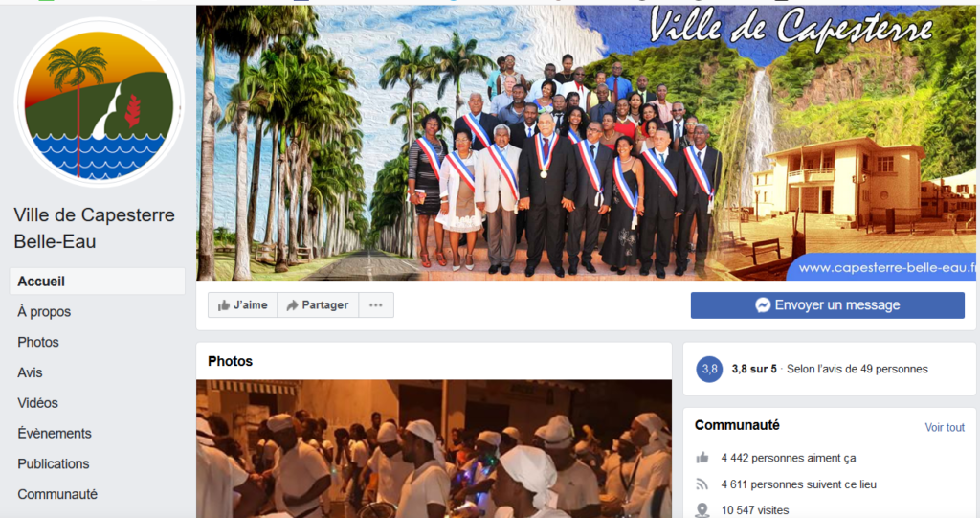Open the Accueil tab in sidebar
This screenshot has height=518, width=980.
(x=98, y=282)
